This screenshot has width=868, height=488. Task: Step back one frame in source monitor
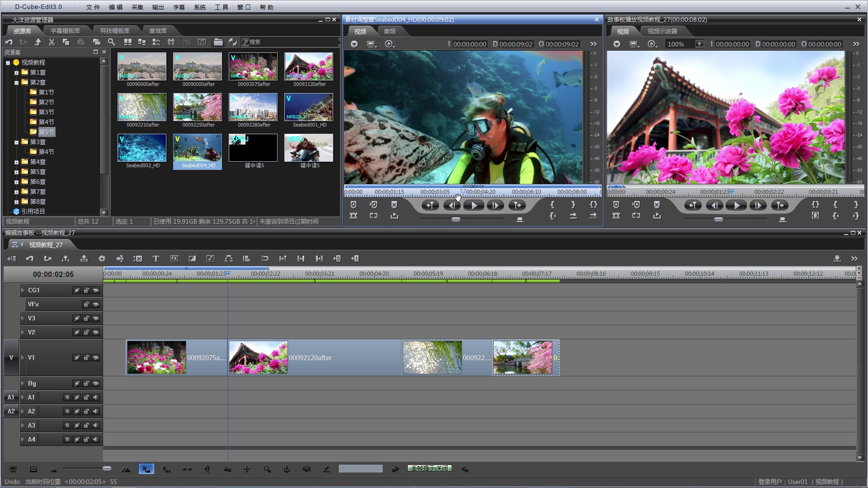pos(452,205)
